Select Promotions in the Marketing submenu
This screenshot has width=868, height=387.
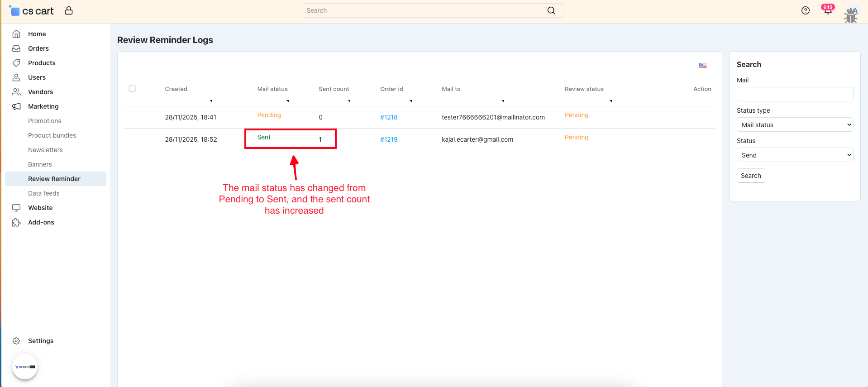pyautogui.click(x=44, y=121)
